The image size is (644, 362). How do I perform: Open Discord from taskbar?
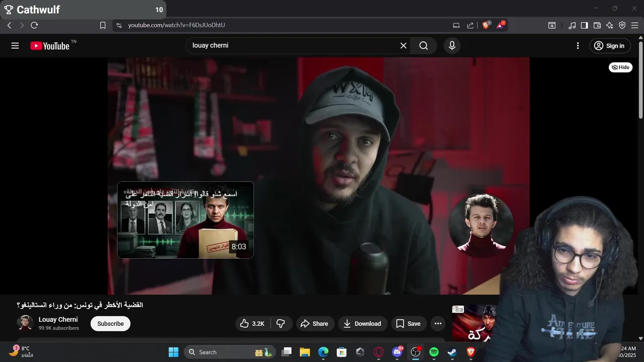(397, 352)
